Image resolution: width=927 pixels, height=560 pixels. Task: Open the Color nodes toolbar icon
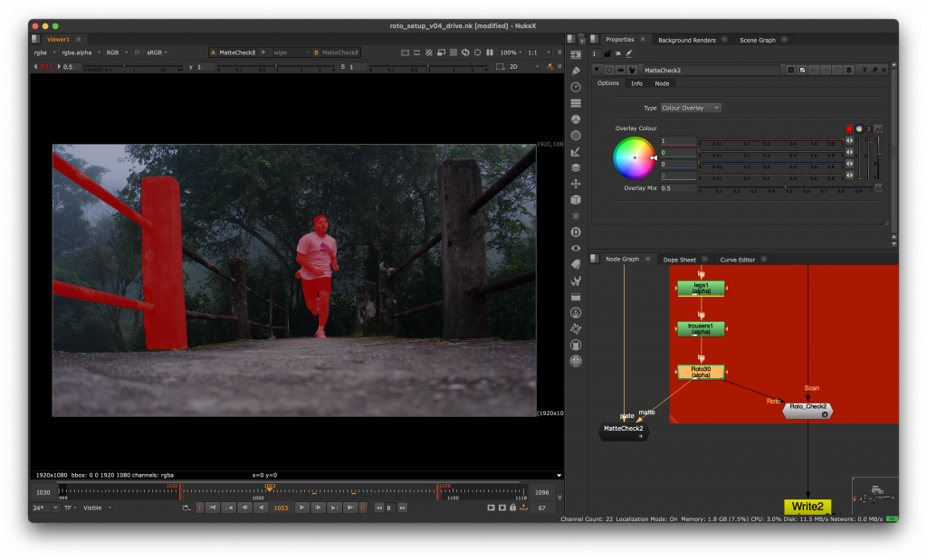coord(576,119)
